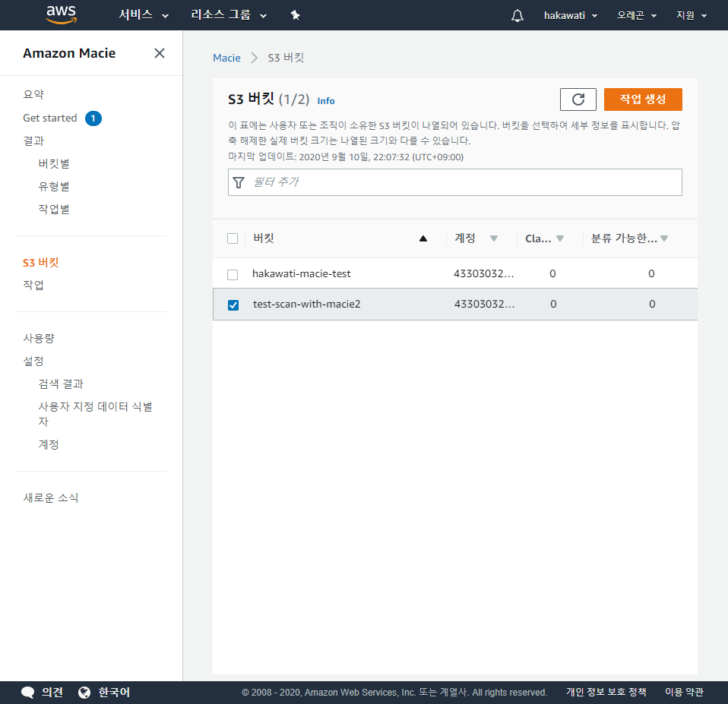
Task: Open 이용 약관 link
Action: click(x=684, y=692)
